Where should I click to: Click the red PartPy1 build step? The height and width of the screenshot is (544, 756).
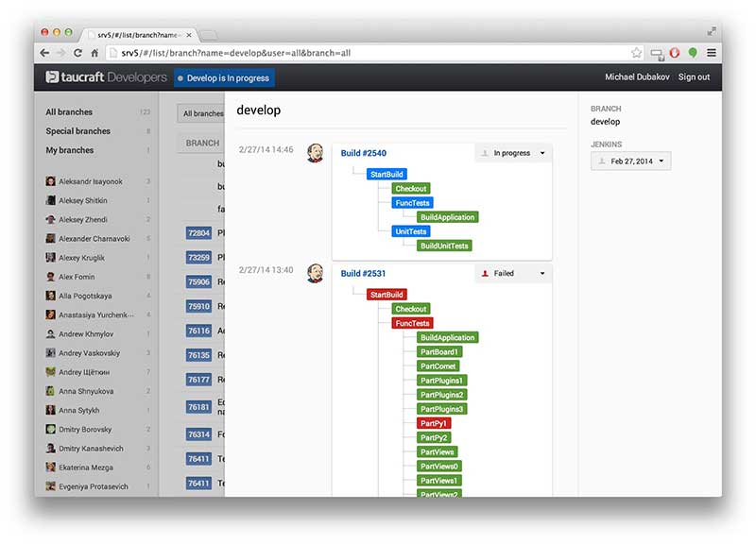point(434,423)
